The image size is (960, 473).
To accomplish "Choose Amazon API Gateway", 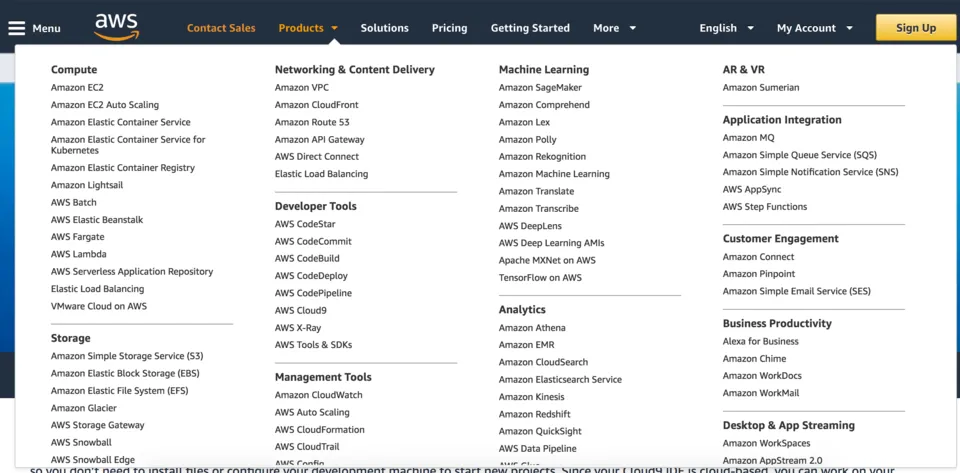I will (x=319, y=140).
